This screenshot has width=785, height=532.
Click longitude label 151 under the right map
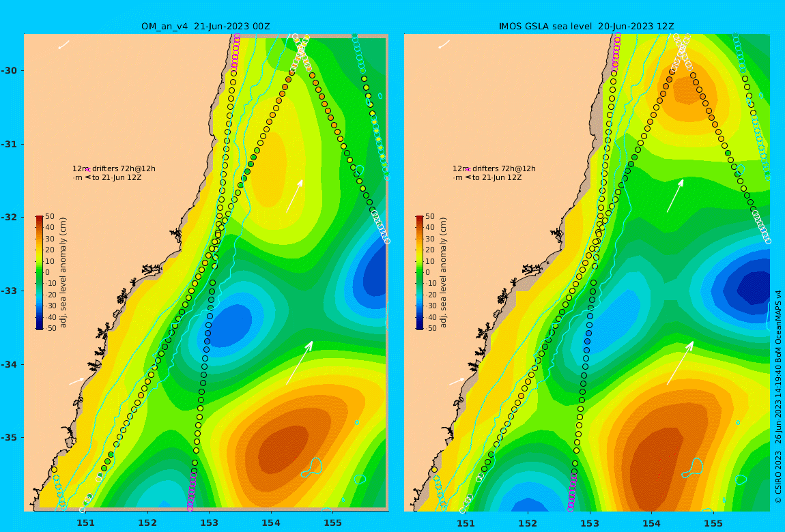(x=466, y=523)
